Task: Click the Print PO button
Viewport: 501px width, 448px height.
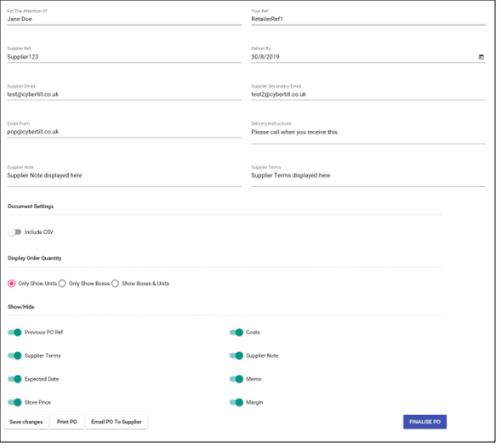Action: (67, 422)
